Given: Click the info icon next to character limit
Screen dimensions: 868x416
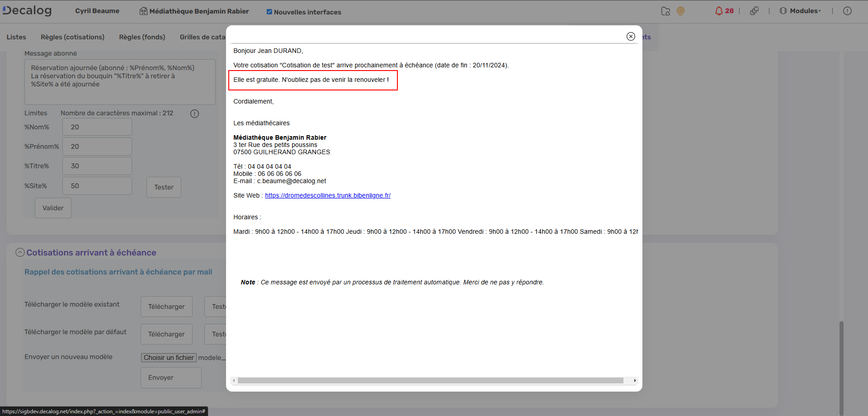Looking at the screenshot, I should [x=194, y=113].
